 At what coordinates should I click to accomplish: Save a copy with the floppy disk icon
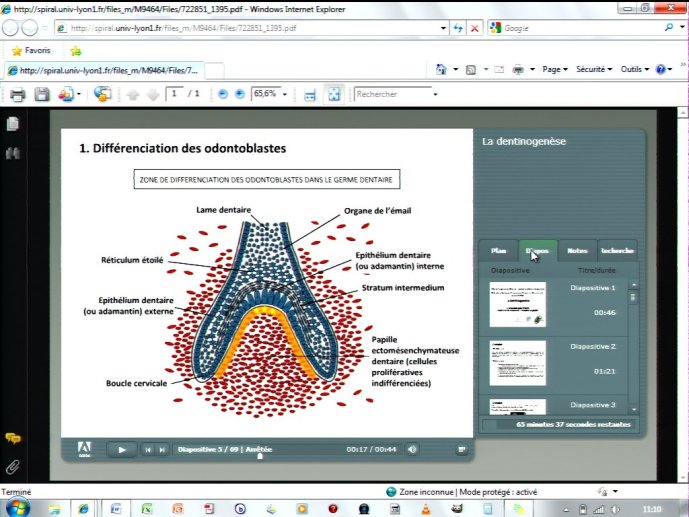pyautogui.click(x=42, y=94)
